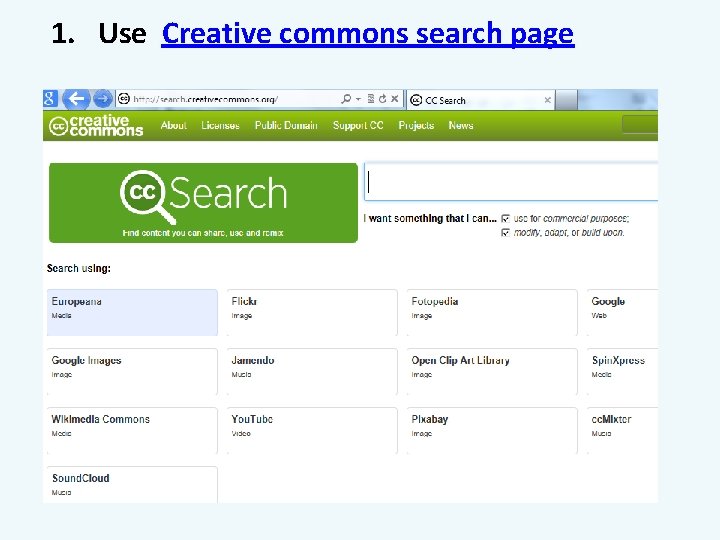Select Open Clip Art Library source
Viewport: 720px width, 540px height.
click(x=492, y=371)
